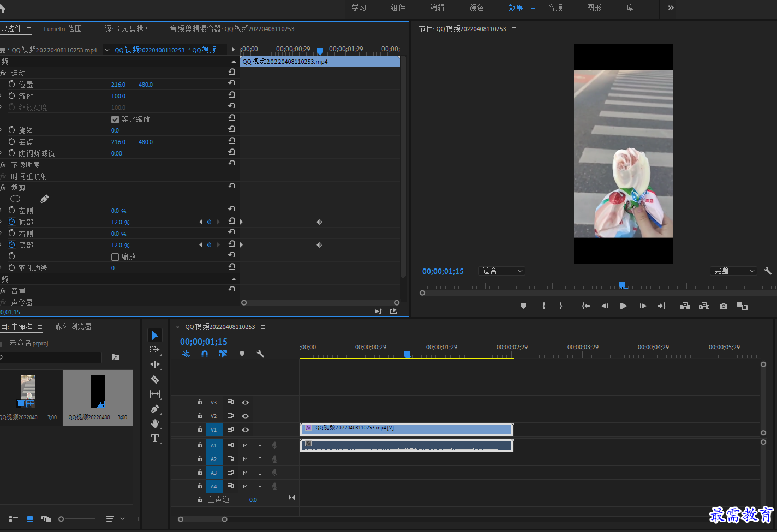Switch to the 颜色 workspace

pos(476,8)
